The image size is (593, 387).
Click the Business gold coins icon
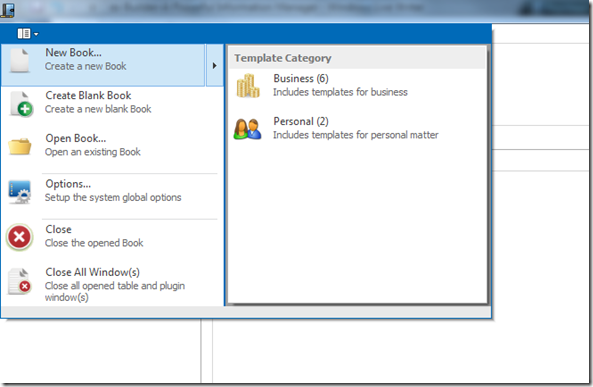coord(248,86)
